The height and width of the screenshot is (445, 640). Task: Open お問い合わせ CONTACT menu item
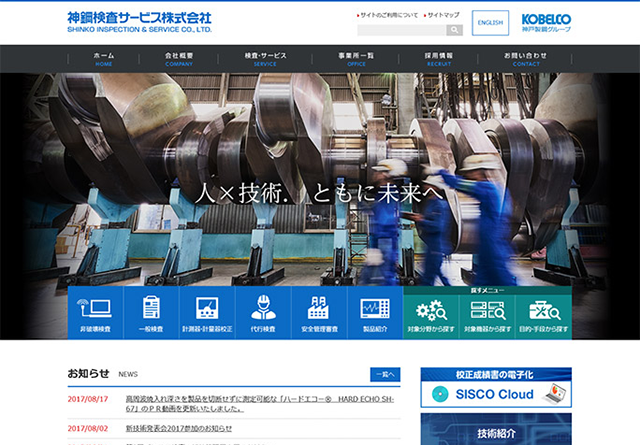(525, 58)
